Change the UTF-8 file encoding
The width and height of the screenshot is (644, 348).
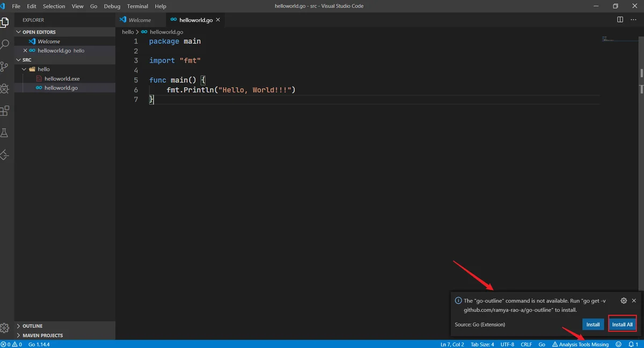[507, 344]
